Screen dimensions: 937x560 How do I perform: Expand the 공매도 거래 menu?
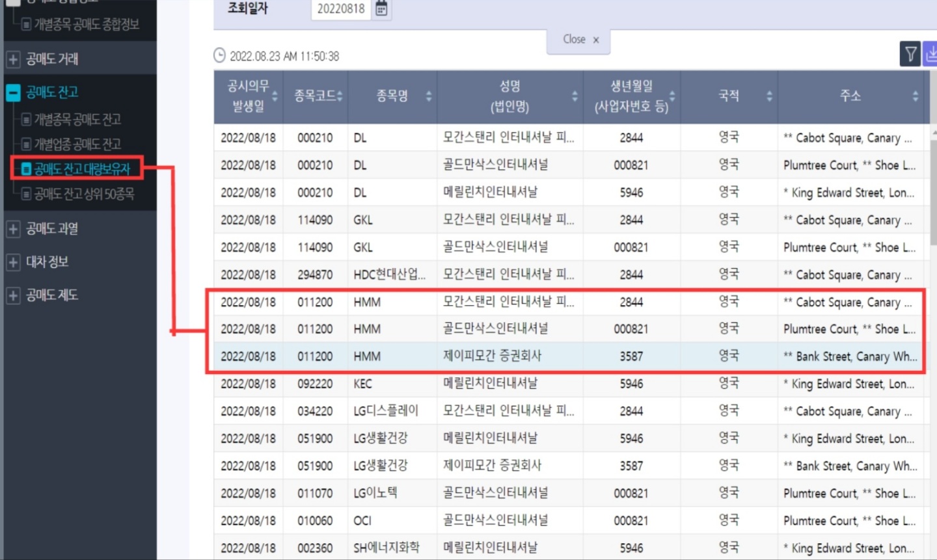(x=13, y=59)
